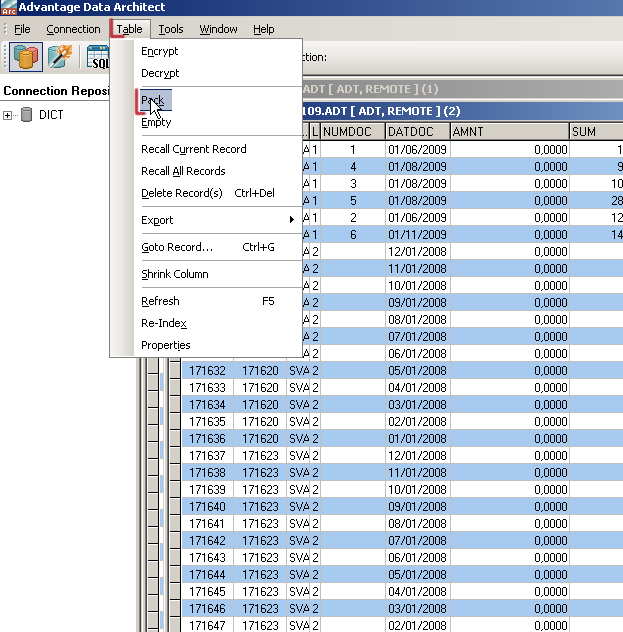Viewport: 623px width, 632px height.
Task: Select Re-Index menu entry
Action: click(x=218, y=323)
